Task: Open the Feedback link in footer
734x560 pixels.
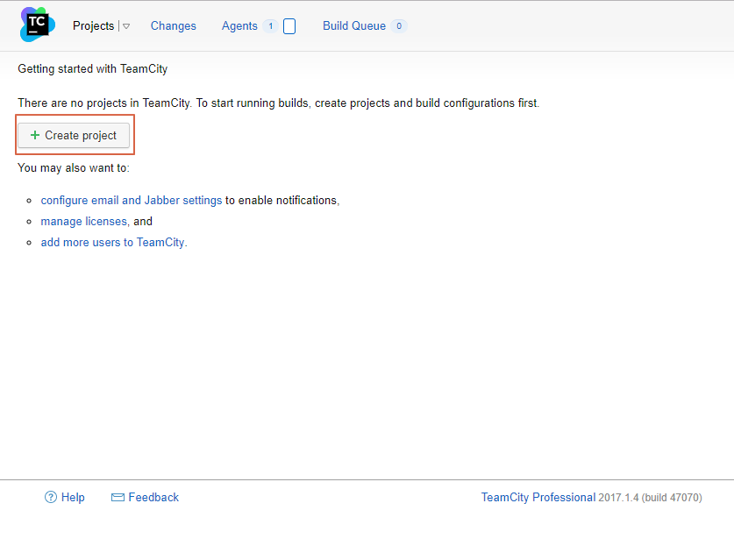Action: coord(153,497)
